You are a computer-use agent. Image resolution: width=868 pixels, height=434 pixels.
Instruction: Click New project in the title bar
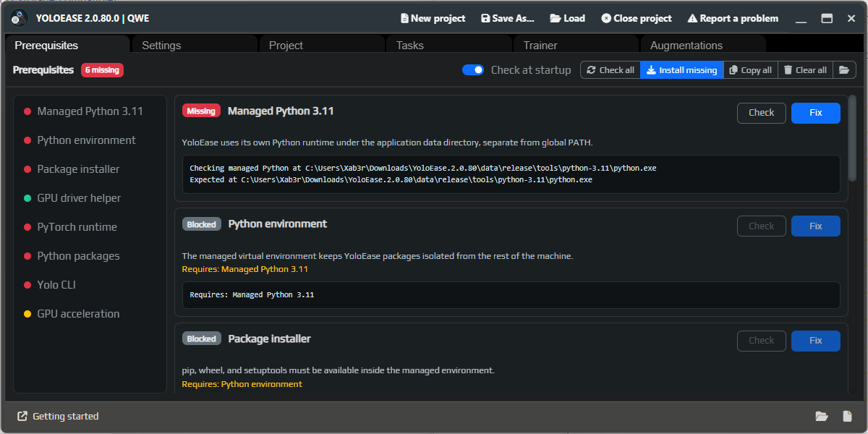(433, 18)
